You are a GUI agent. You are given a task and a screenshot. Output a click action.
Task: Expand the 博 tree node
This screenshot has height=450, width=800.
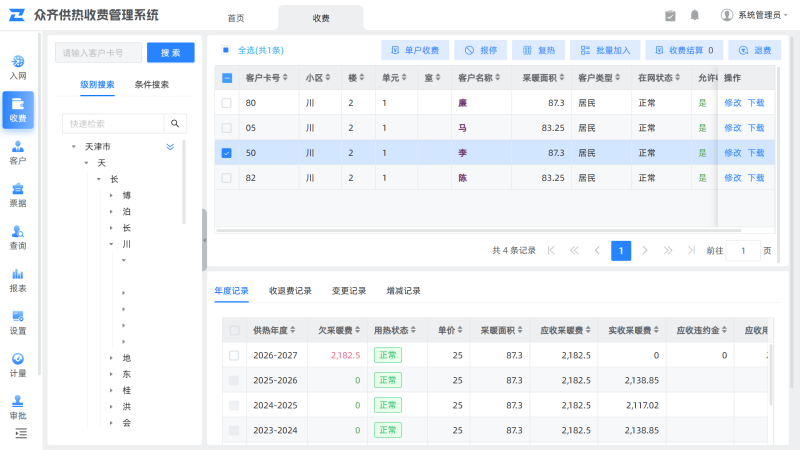(111, 195)
